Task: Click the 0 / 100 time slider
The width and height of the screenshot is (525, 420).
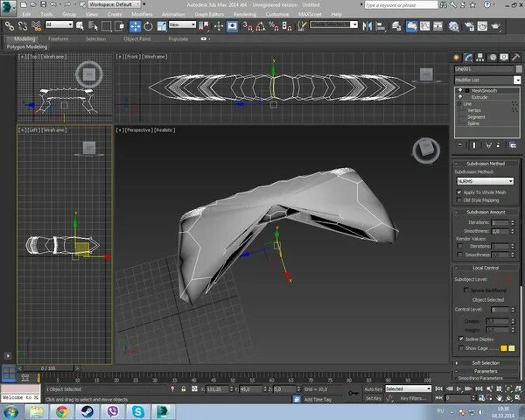Action: coord(48,368)
